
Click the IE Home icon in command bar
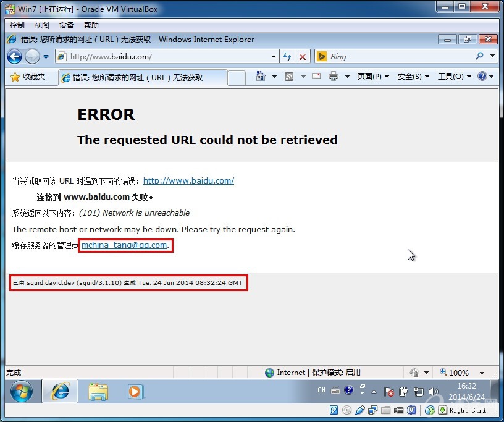click(x=261, y=77)
